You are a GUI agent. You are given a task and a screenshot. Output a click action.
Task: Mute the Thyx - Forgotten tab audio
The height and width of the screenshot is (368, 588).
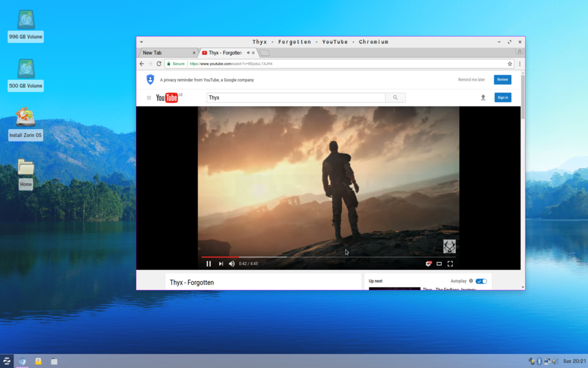tap(248, 53)
